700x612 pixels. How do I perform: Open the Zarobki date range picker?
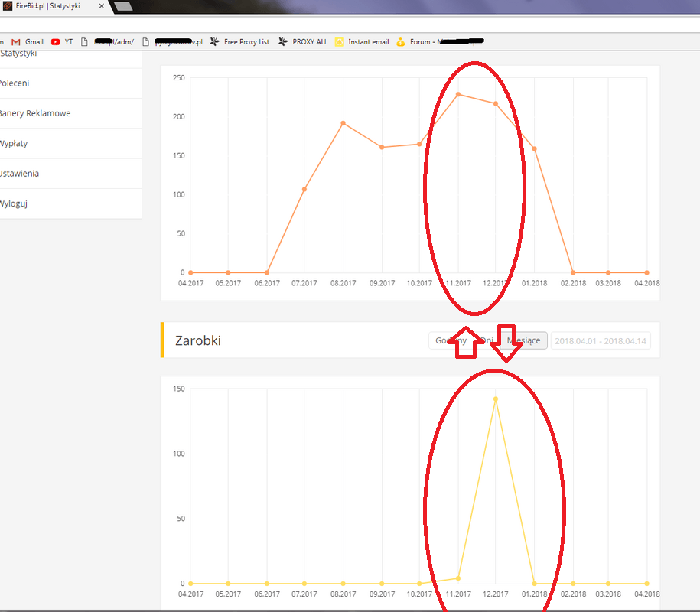click(601, 340)
